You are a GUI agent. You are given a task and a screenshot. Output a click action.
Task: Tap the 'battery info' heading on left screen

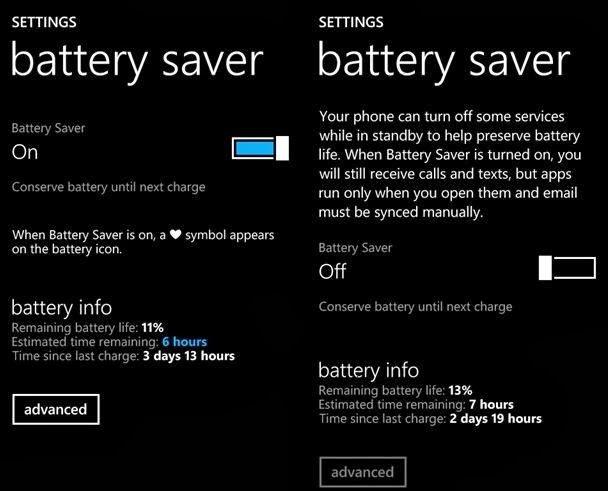[62, 308]
